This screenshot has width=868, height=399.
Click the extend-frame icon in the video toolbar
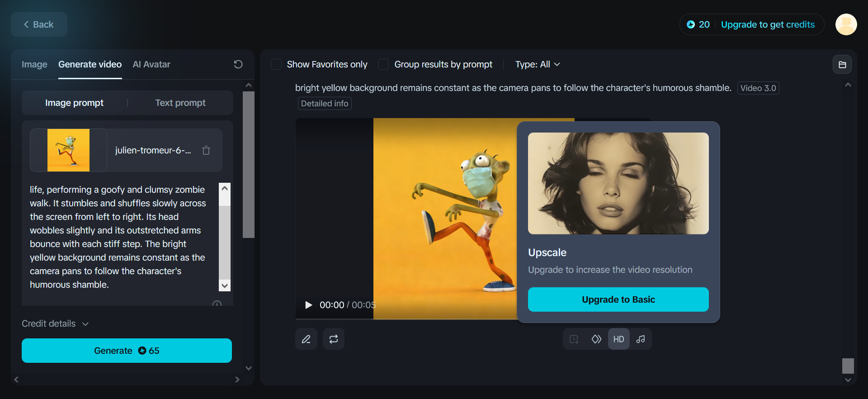[574, 339]
